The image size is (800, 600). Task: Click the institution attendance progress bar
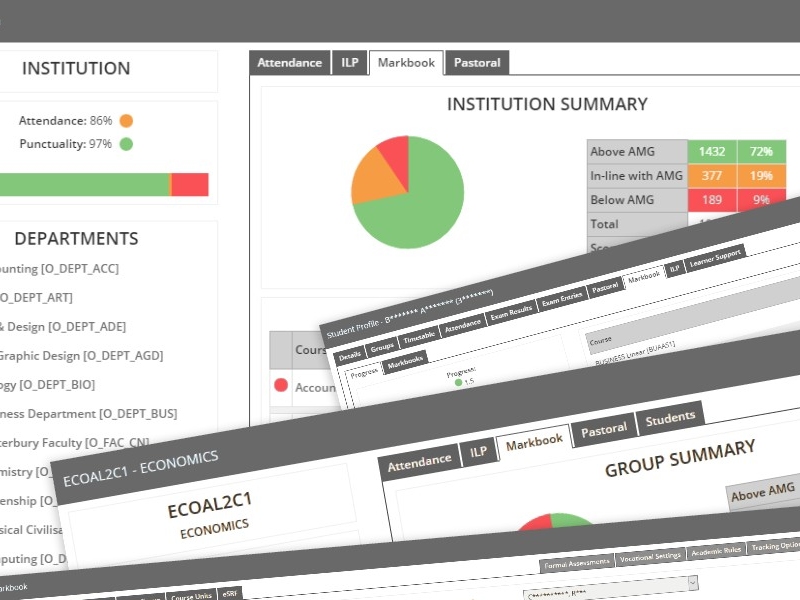pyautogui.click(x=100, y=184)
